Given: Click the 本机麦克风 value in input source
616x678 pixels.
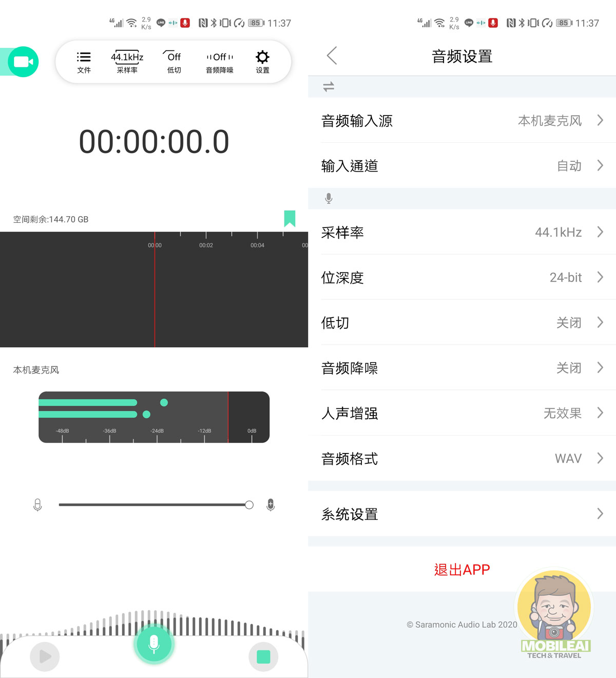Looking at the screenshot, I should (x=550, y=121).
